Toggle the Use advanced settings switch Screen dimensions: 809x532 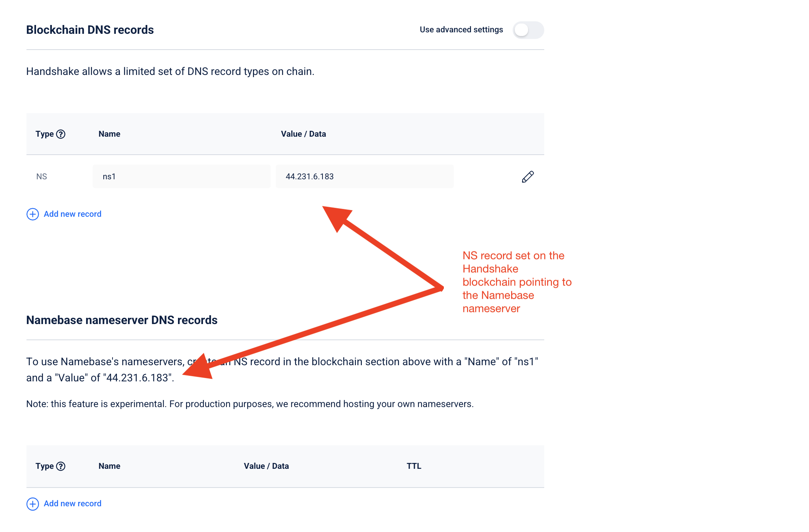coord(528,30)
